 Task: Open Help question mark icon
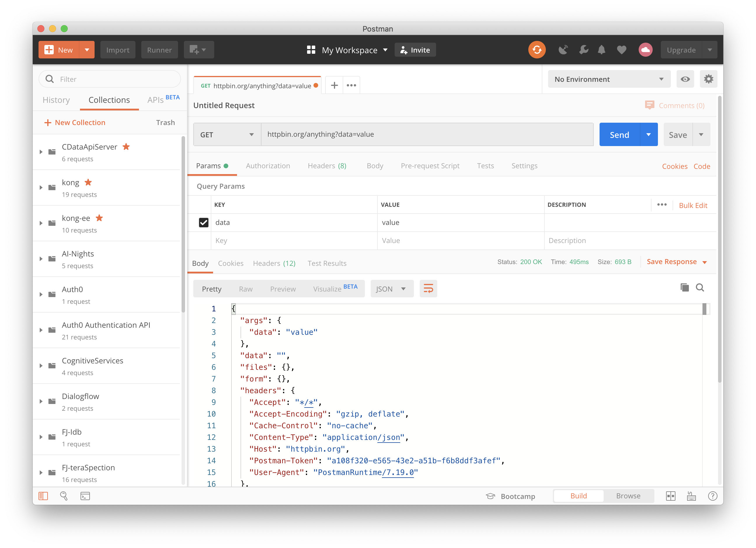point(712,496)
